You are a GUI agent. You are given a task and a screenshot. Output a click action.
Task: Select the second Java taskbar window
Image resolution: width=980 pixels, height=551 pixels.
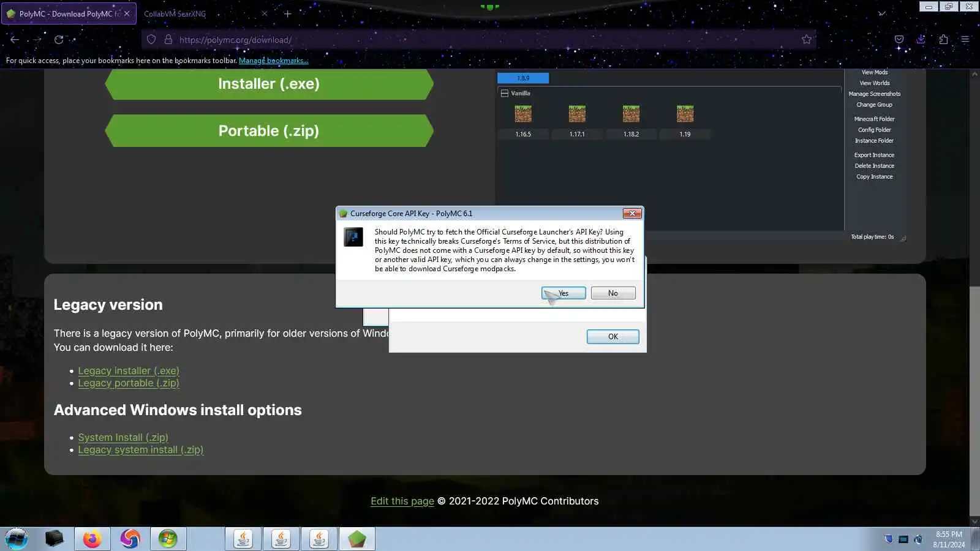(281, 539)
